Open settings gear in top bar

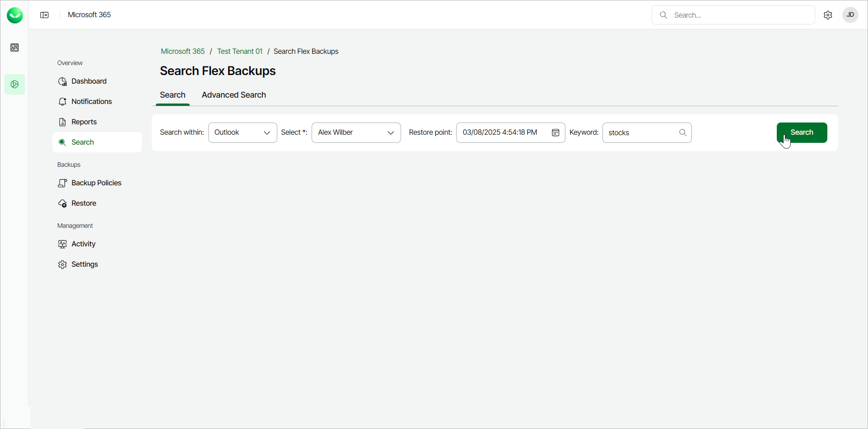click(828, 15)
